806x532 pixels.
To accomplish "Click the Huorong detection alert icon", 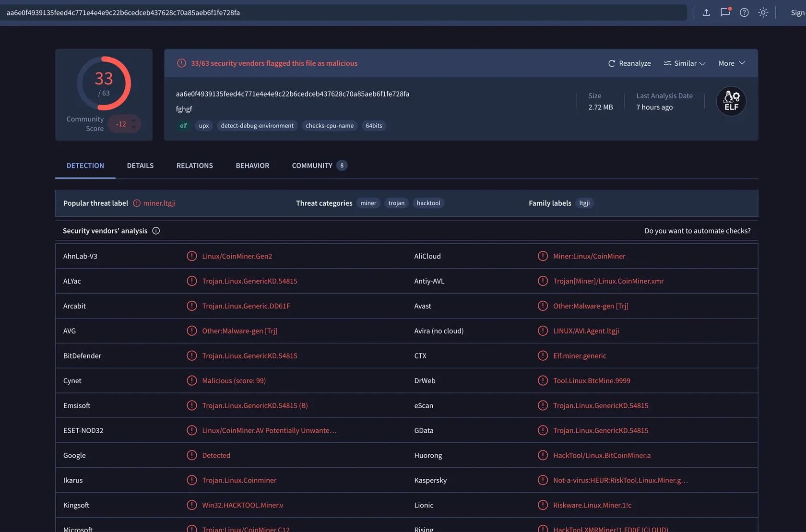I will 543,455.
